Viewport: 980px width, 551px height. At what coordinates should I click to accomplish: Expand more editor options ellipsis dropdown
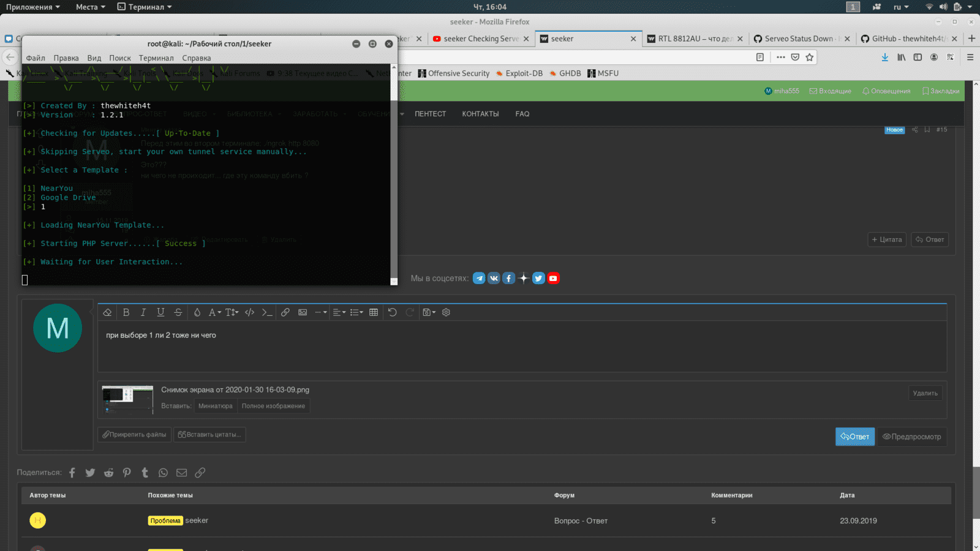pos(321,312)
